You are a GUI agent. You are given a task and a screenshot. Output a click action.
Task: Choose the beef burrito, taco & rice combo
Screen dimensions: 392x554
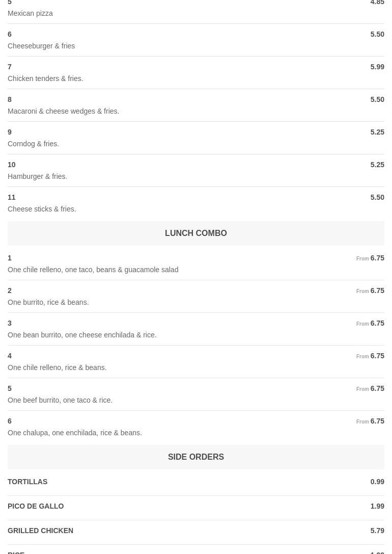tap(60, 400)
